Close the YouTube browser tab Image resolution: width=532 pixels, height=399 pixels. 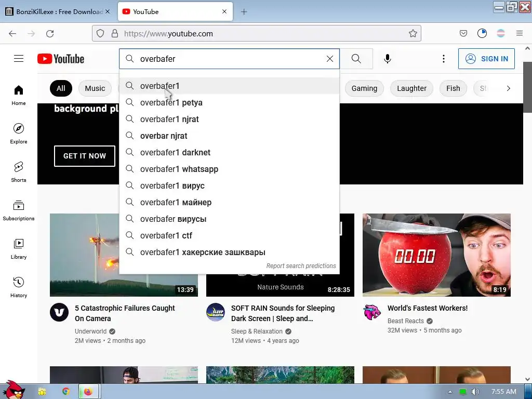point(224,11)
